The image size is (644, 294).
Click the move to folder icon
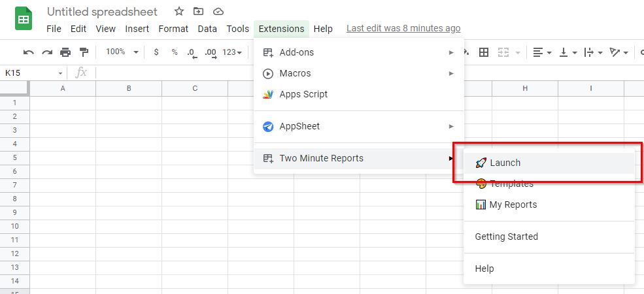pyautogui.click(x=198, y=12)
